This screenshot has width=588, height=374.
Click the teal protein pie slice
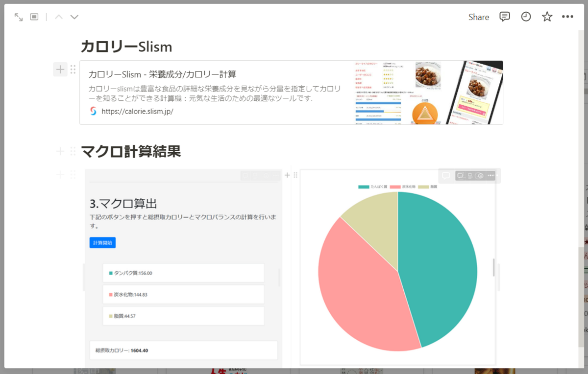[x=439, y=269]
